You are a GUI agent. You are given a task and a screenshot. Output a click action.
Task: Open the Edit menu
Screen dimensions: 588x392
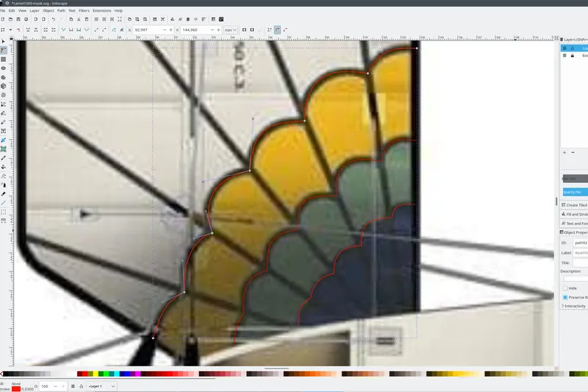click(x=12, y=10)
